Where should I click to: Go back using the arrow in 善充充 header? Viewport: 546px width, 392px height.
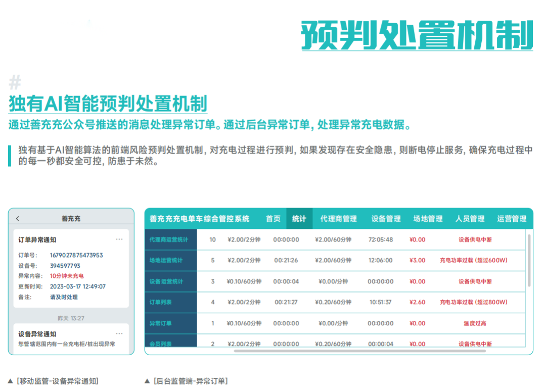click(17, 218)
